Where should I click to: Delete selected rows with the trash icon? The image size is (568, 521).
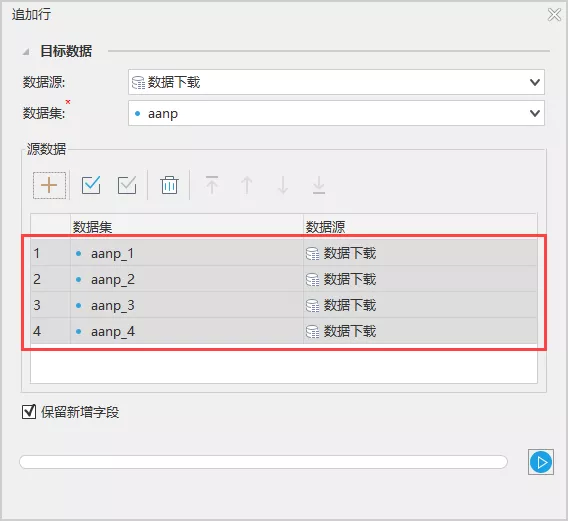click(x=169, y=185)
